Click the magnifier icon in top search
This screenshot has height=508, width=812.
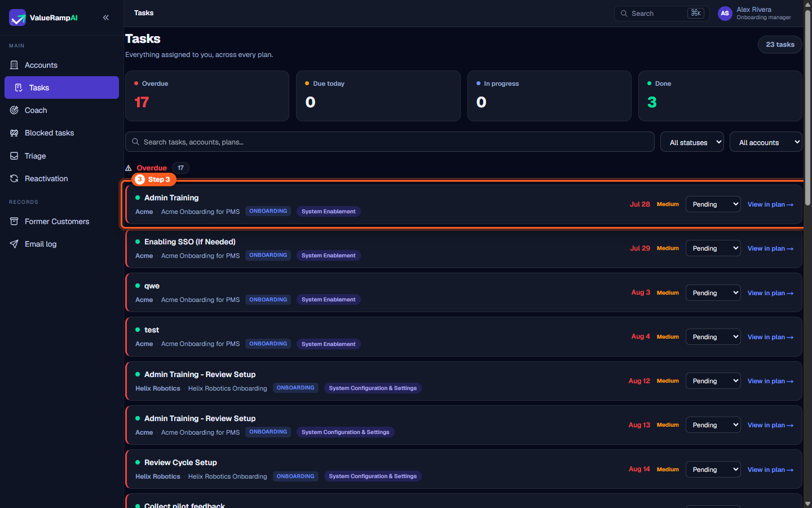coord(624,14)
